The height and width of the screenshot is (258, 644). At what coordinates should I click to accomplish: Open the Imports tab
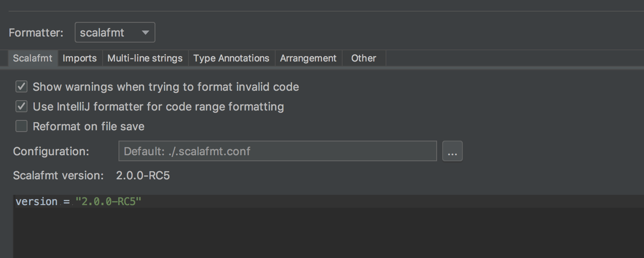coord(79,58)
